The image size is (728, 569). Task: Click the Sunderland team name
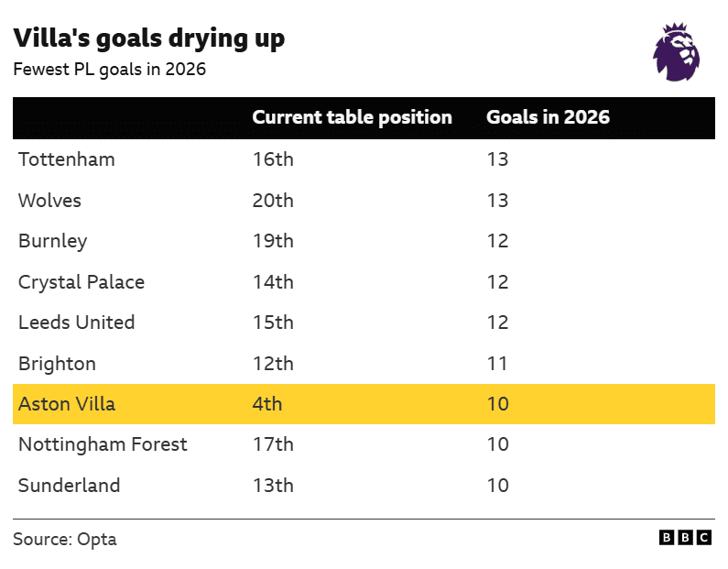[69, 486]
